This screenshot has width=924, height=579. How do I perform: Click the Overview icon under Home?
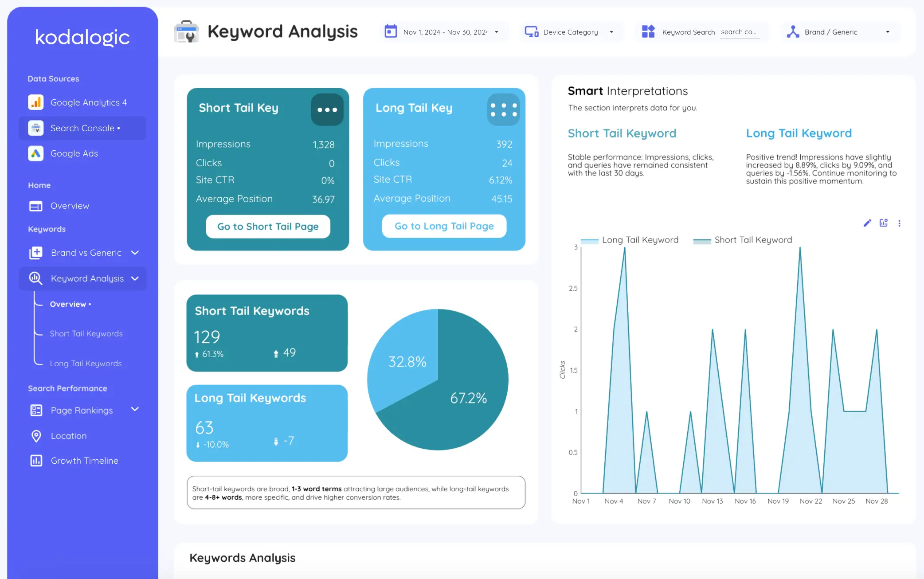click(36, 206)
